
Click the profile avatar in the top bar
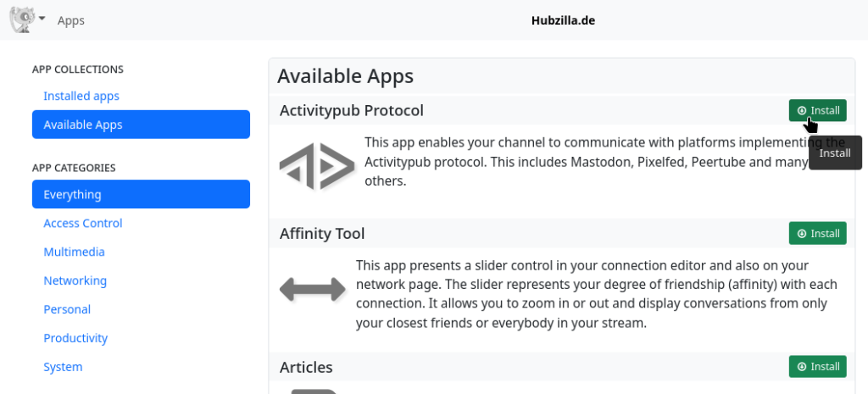click(x=22, y=19)
